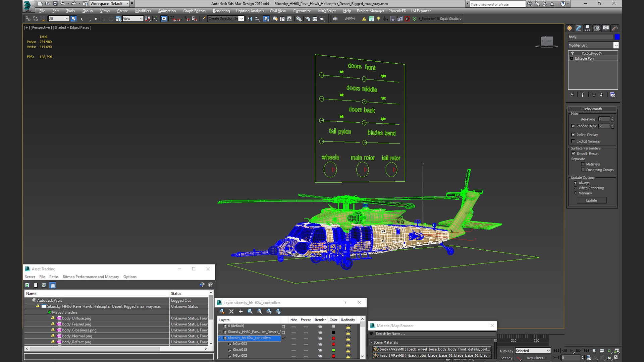Open the Utilities command panel tab
This screenshot has width=644, height=362.
[x=615, y=28]
